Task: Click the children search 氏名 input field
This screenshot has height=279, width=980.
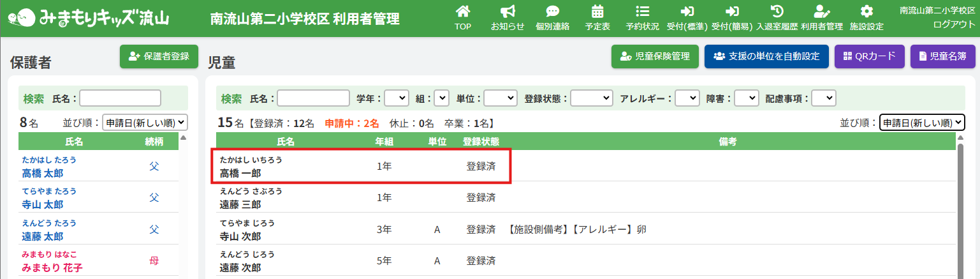Action: click(x=313, y=98)
